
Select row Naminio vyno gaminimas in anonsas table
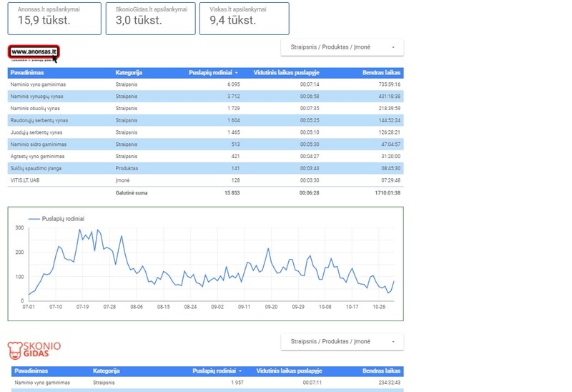(205, 84)
